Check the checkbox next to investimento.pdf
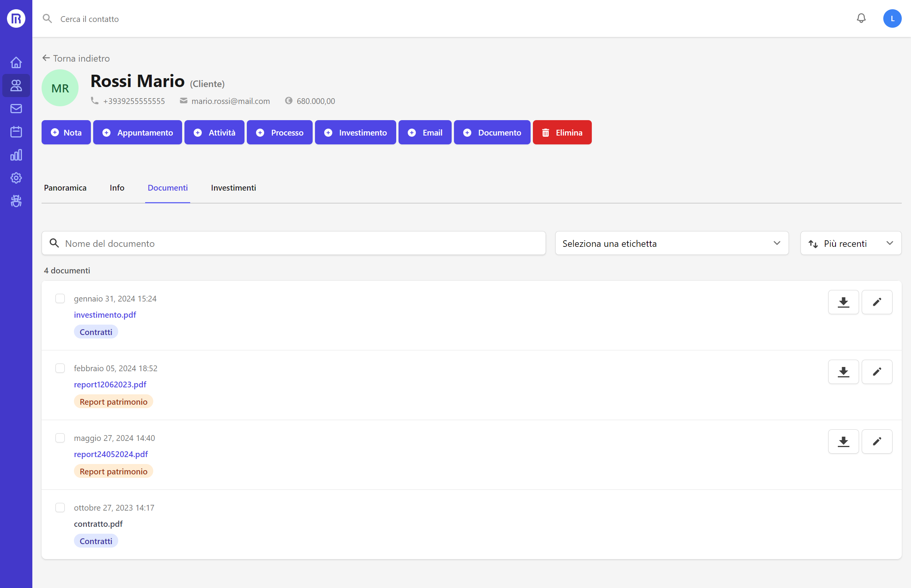 (60, 298)
